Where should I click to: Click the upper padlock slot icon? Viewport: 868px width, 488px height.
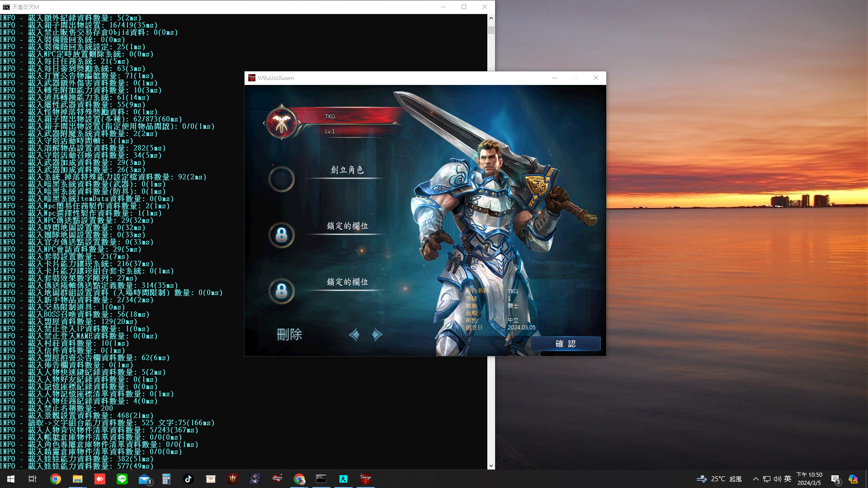(281, 235)
